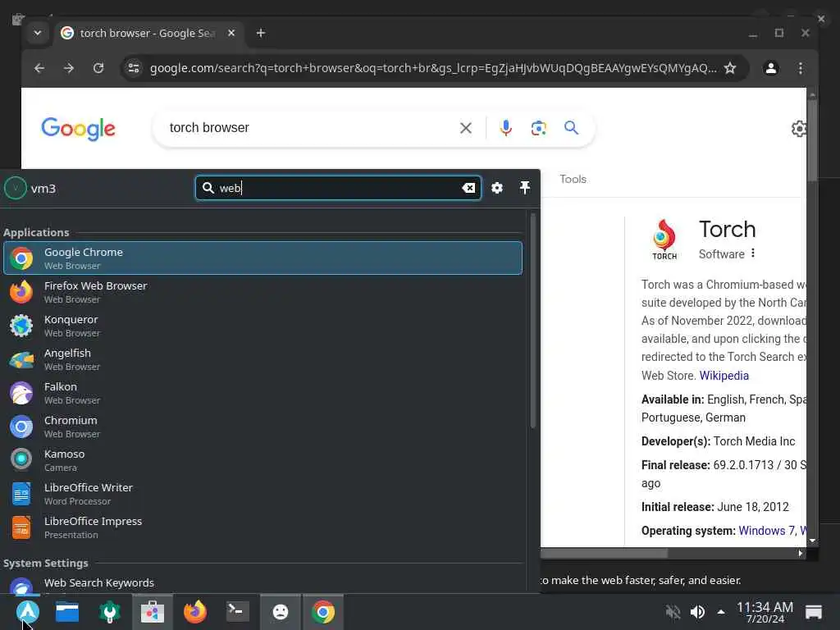Image resolution: width=840 pixels, height=630 pixels.
Task: Open LibreOffice Writer entry
Action: point(262,494)
